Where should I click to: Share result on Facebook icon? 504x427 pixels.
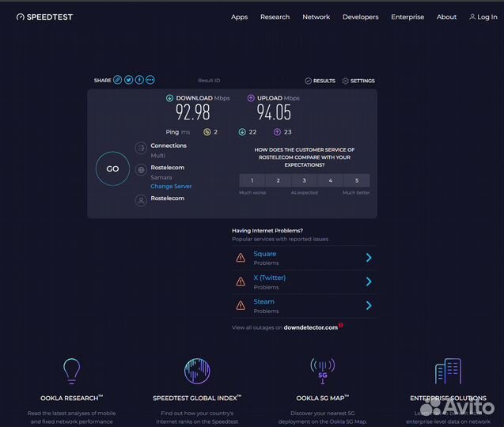pyautogui.click(x=139, y=80)
